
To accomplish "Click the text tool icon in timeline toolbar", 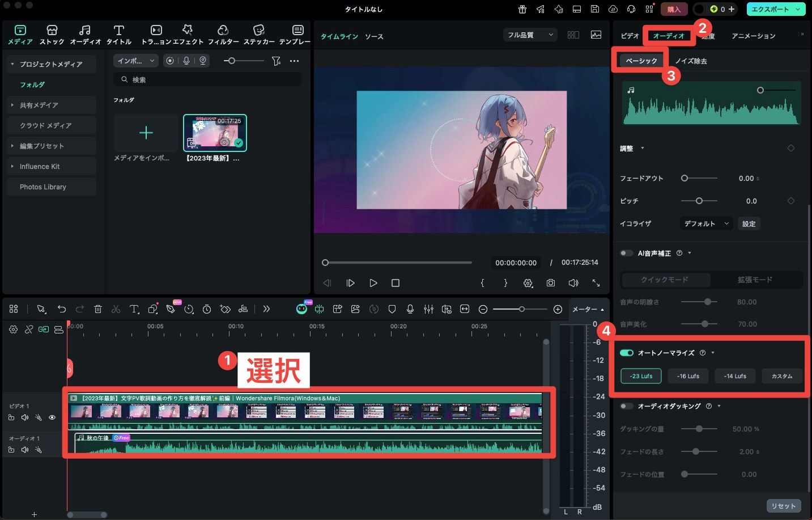I will (x=134, y=309).
